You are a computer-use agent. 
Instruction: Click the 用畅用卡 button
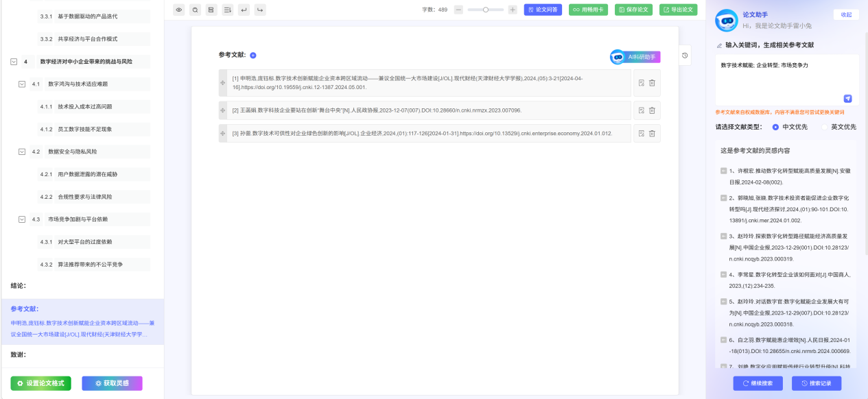pyautogui.click(x=588, y=10)
